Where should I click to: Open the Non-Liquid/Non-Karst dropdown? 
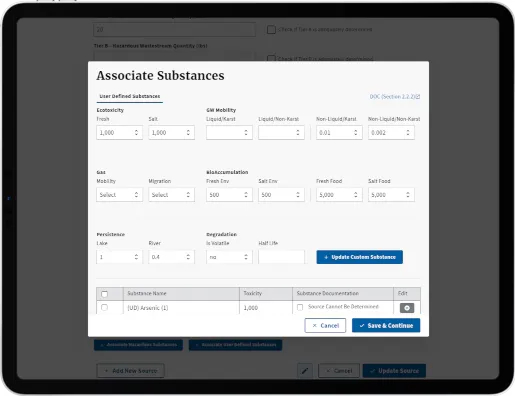point(391,132)
